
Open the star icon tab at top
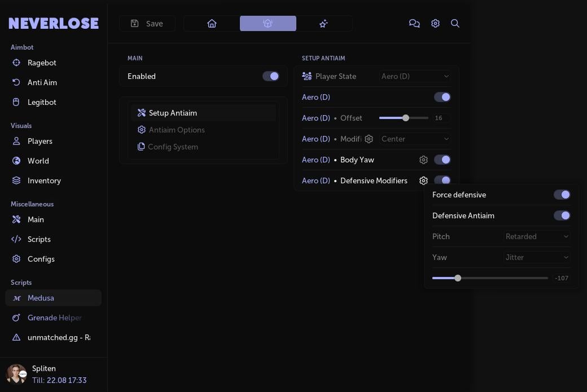click(x=323, y=23)
